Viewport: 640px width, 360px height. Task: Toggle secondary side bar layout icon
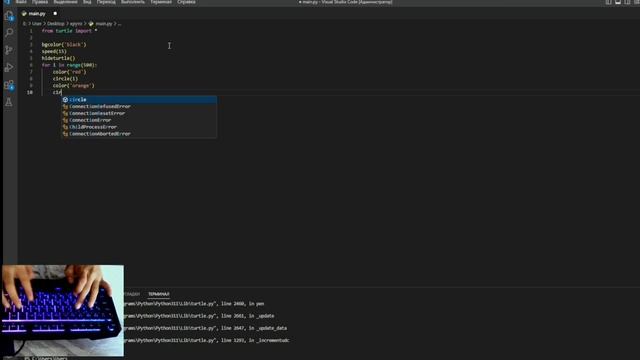[x=627, y=2]
